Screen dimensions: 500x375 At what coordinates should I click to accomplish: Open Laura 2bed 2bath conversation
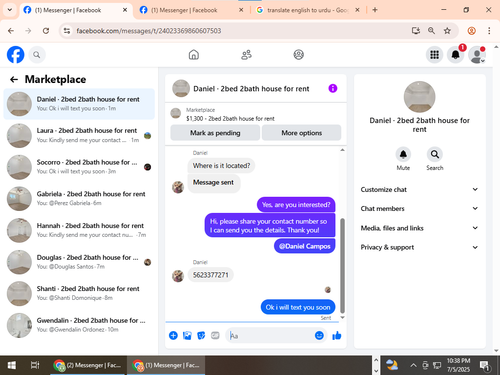click(79, 135)
